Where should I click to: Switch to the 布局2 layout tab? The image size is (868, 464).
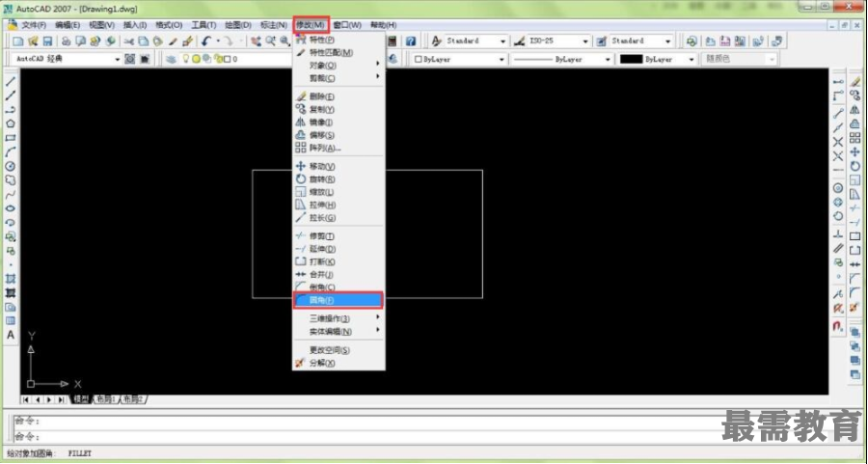[133, 399]
